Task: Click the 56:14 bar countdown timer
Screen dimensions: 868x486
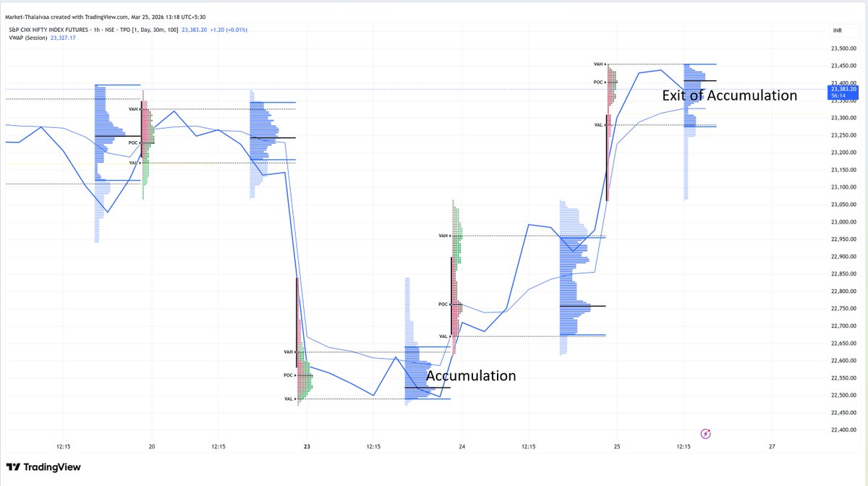Action: [837, 96]
